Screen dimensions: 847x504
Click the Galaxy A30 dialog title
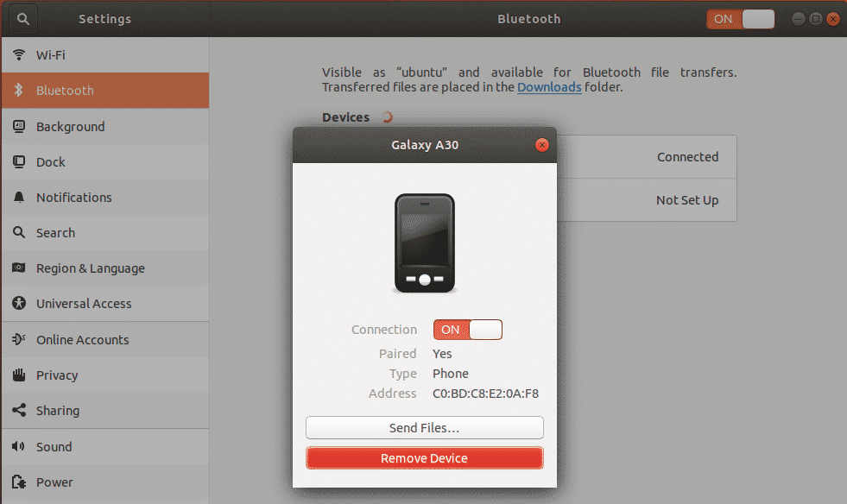(425, 145)
